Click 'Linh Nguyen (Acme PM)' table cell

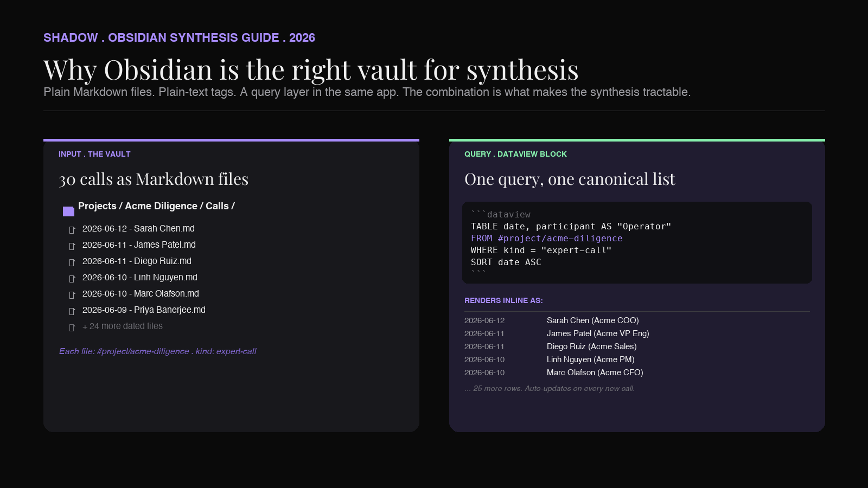pos(591,359)
